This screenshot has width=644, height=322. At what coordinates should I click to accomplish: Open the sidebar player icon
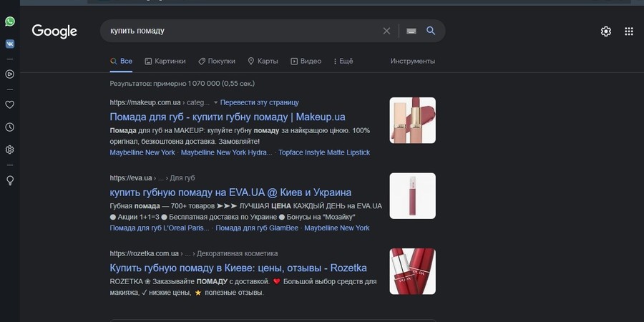10,74
